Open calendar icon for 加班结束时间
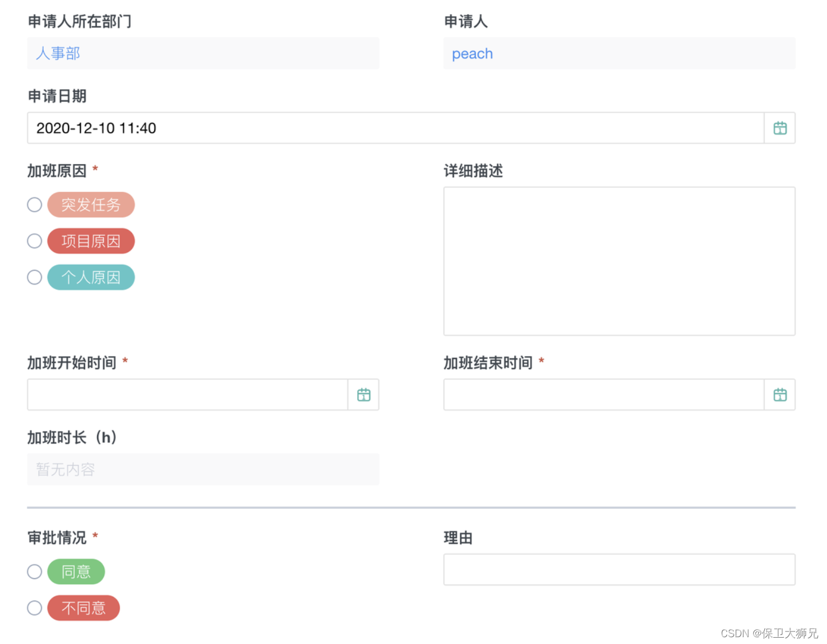Image resolution: width=827 pixels, height=644 pixels. [780, 395]
